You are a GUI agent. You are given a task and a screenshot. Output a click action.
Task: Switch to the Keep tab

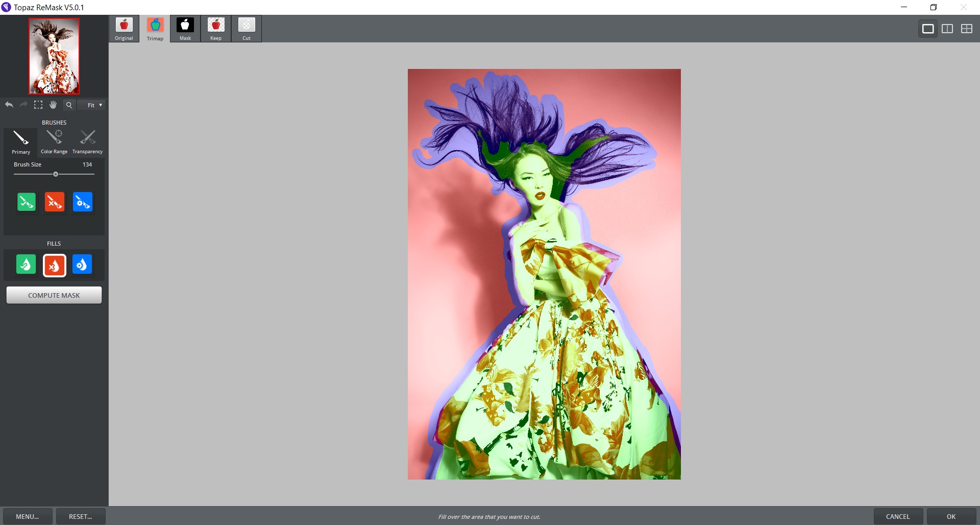coord(215,29)
